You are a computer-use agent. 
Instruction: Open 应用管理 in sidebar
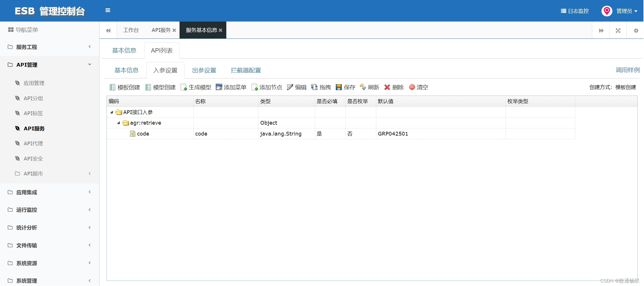[x=34, y=83]
